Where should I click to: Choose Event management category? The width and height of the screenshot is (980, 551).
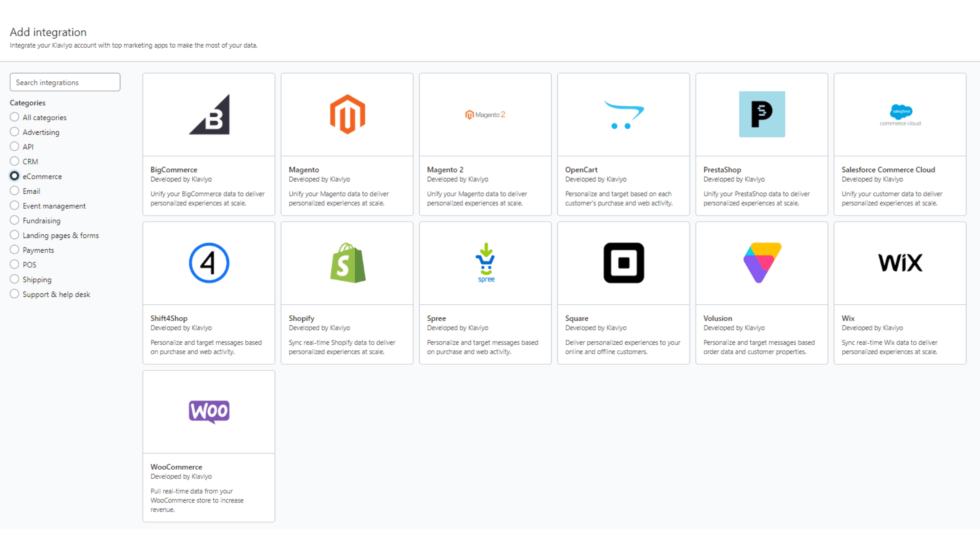tap(14, 206)
